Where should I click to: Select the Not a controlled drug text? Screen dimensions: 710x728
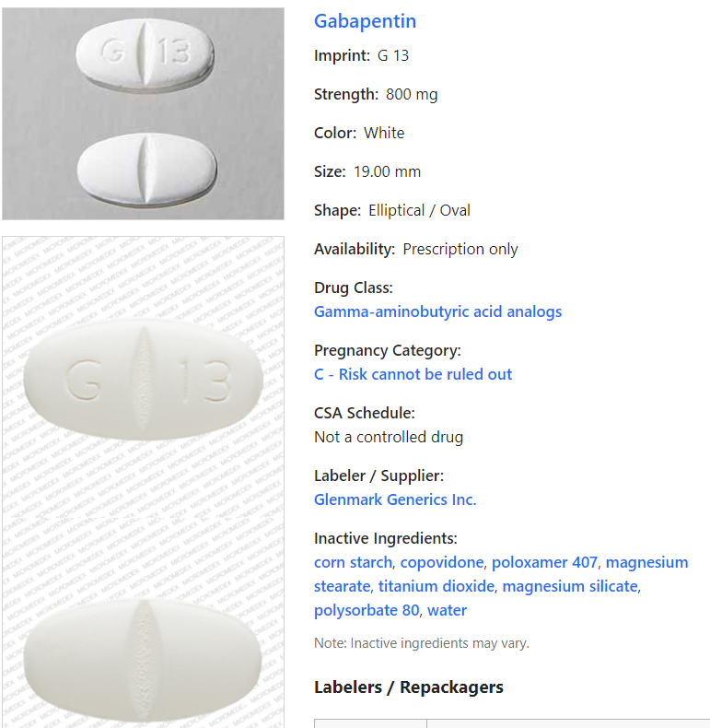[x=389, y=437]
